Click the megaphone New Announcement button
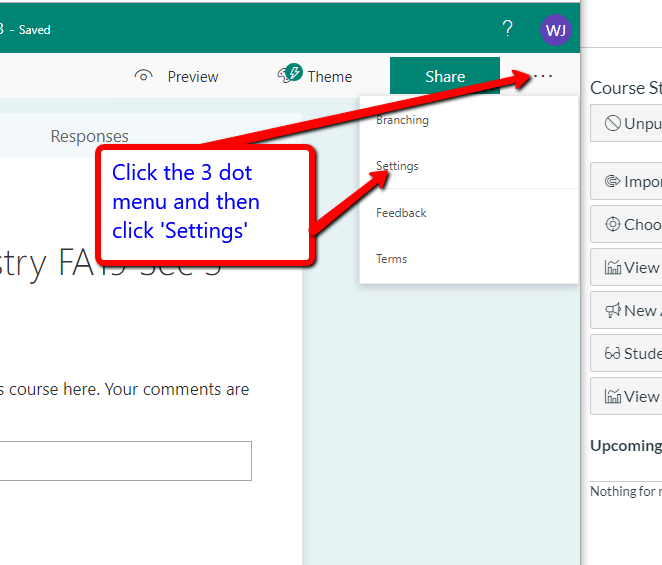This screenshot has width=662, height=565. (612, 311)
